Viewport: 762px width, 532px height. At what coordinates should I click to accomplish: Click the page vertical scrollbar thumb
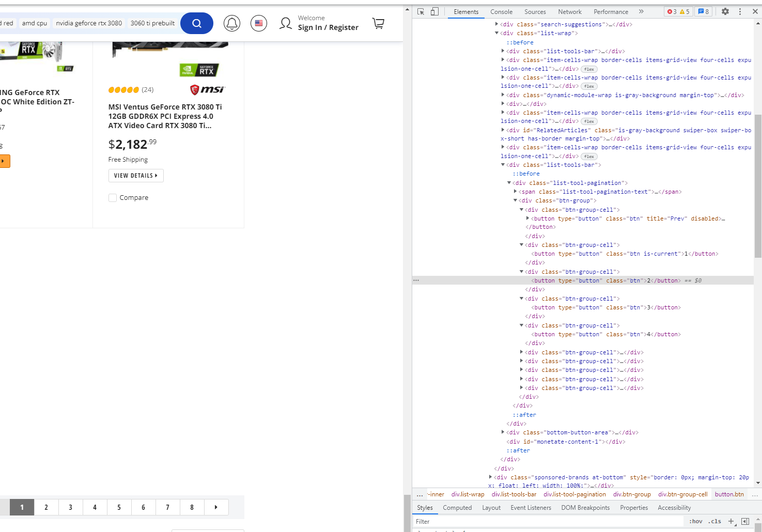[407, 513]
